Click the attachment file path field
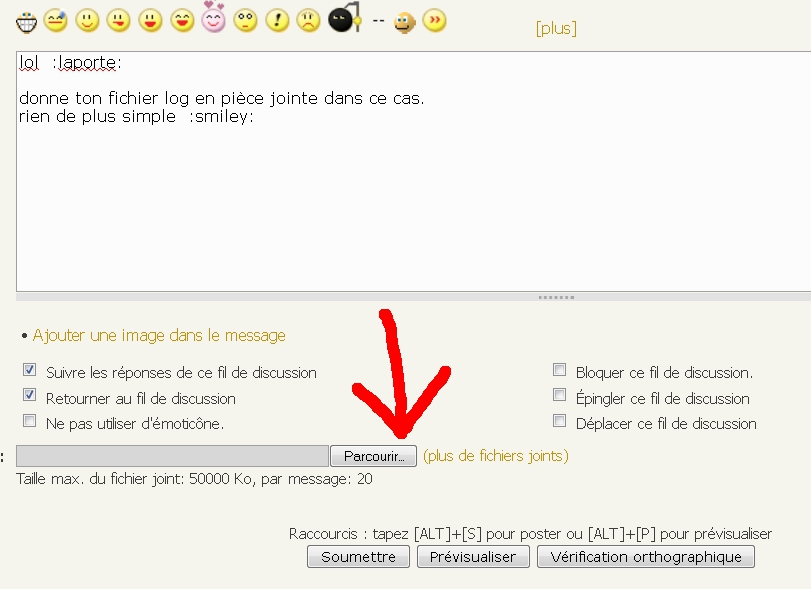Image resolution: width=811 pixels, height=589 pixels. pos(172,456)
